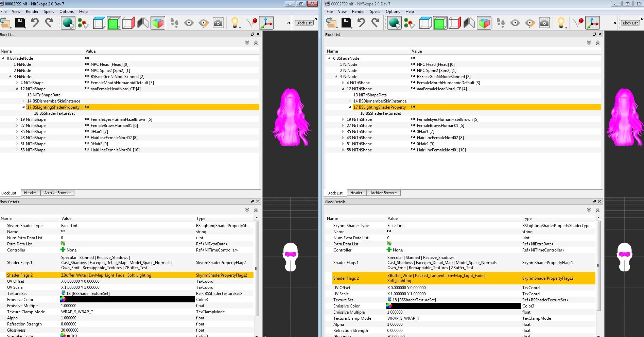Viewport: 644px width, 337px height.
Task: Load saved view eye icon in left window
Action: pyautogui.click(x=189, y=23)
